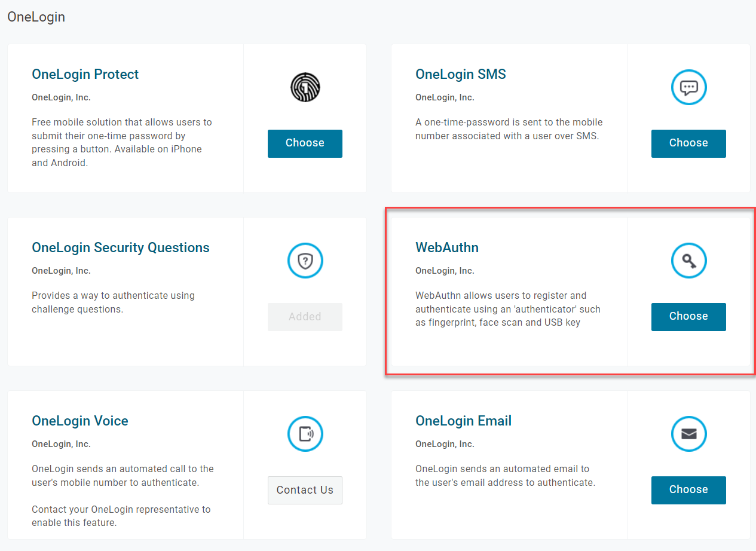Click Contact Us for OneLogin Voice
Image resolution: width=756 pixels, height=551 pixels.
(x=305, y=490)
